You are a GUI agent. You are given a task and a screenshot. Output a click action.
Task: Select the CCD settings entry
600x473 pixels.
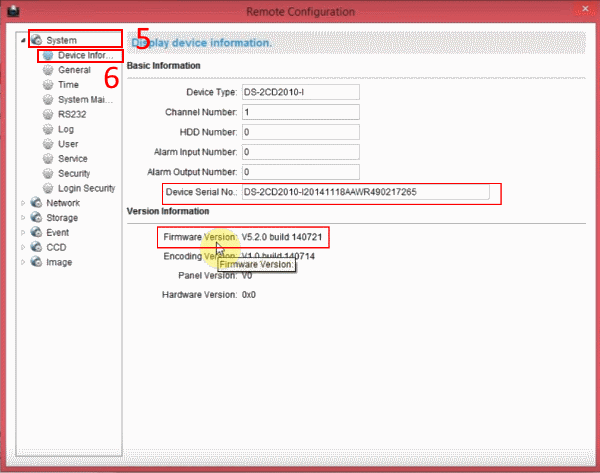[x=56, y=247]
